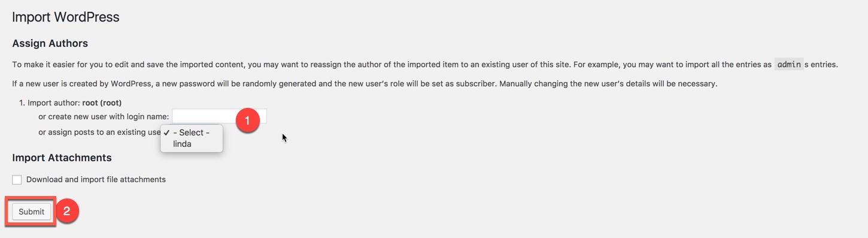Click the 'Import WordPress' page heading
This screenshot has width=868, height=238.
point(66,17)
